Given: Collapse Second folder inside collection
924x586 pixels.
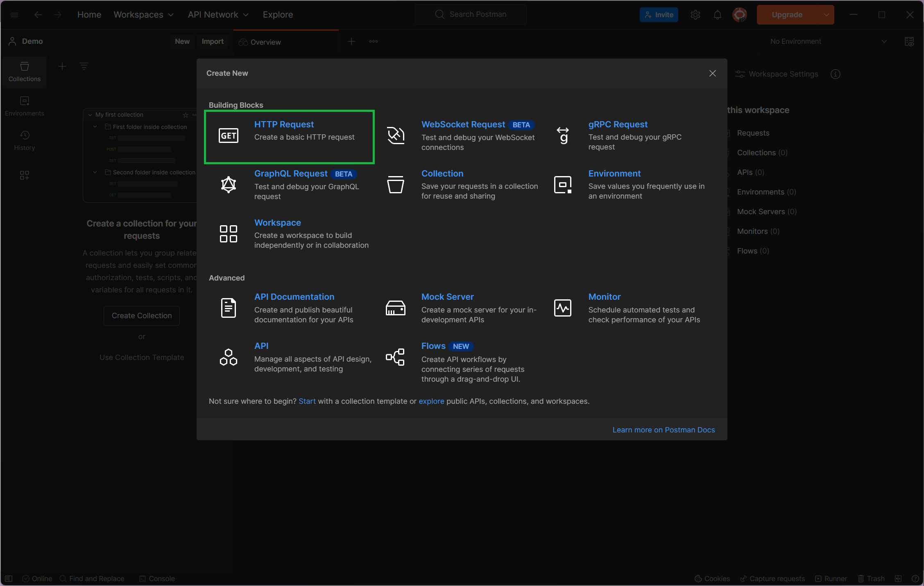Looking at the screenshot, I should pyautogui.click(x=95, y=172).
